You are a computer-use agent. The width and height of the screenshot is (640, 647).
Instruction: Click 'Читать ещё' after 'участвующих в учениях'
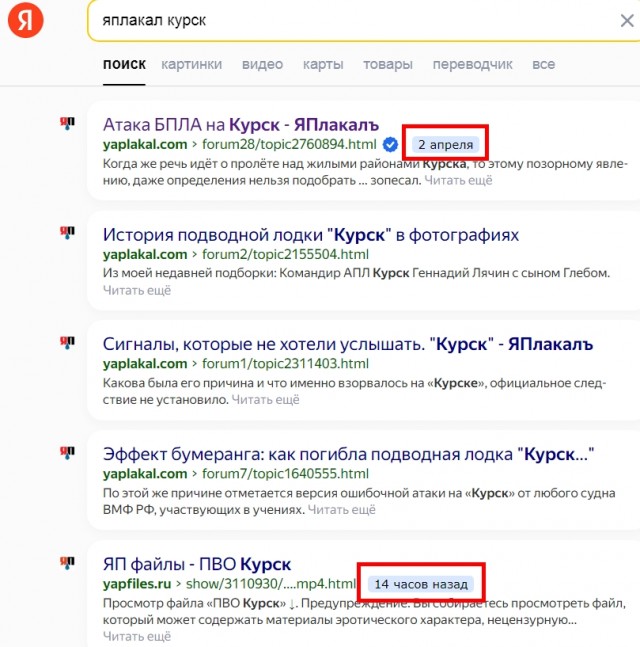342,510
